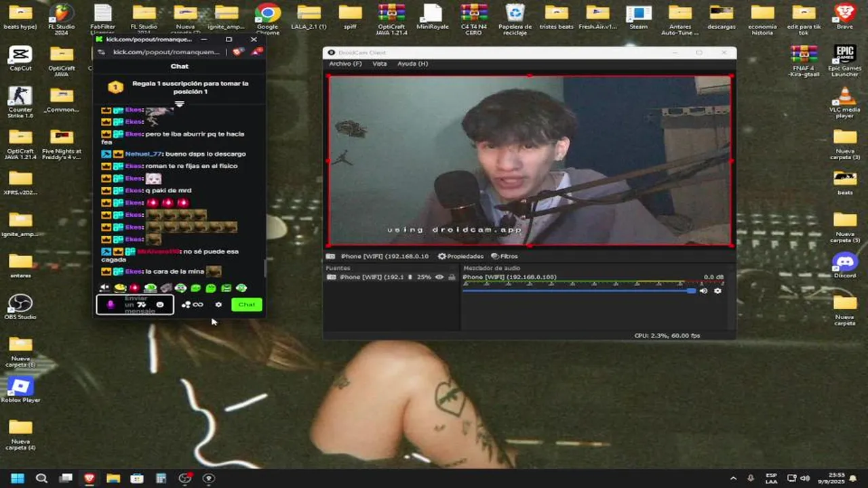This screenshot has width=868, height=488.
Task: Open VLC media player shortcut
Action: click(845, 103)
